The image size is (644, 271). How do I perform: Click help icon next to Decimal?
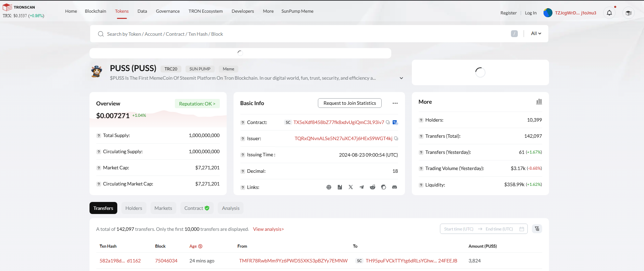[243, 171]
